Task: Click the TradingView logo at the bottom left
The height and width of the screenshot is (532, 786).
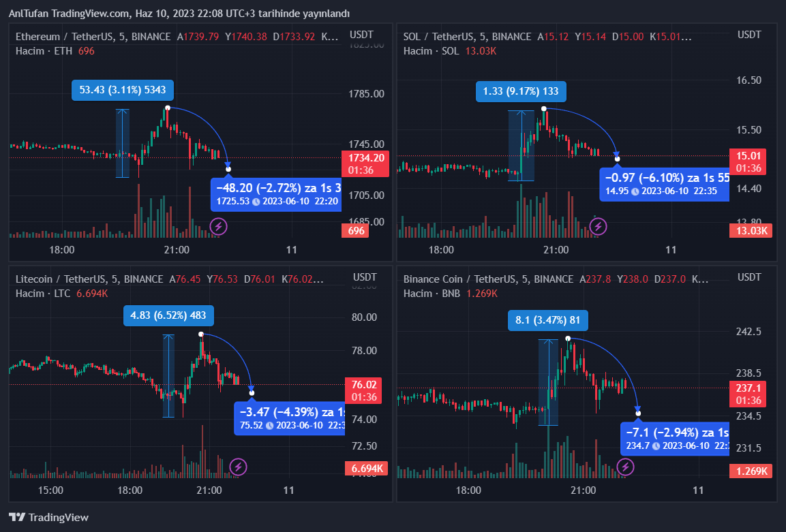Action: pos(48,517)
